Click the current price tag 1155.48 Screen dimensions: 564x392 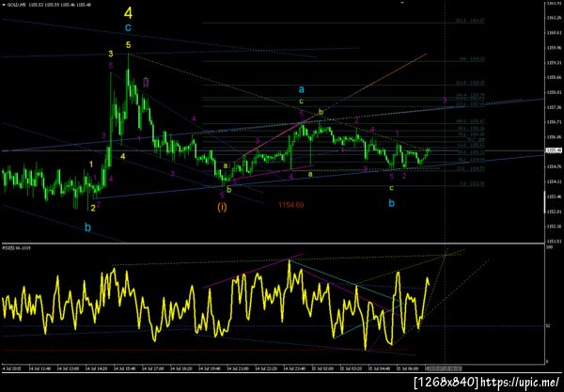coord(554,150)
